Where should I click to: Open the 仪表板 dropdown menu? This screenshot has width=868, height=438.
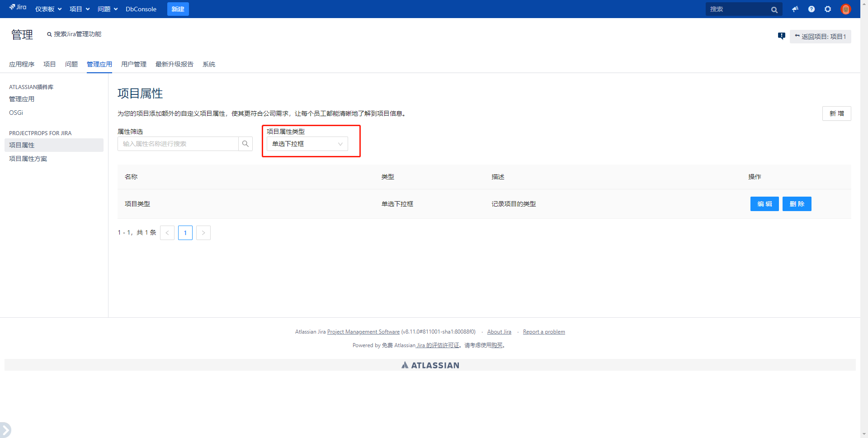pyautogui.click(x=48, y=9)
